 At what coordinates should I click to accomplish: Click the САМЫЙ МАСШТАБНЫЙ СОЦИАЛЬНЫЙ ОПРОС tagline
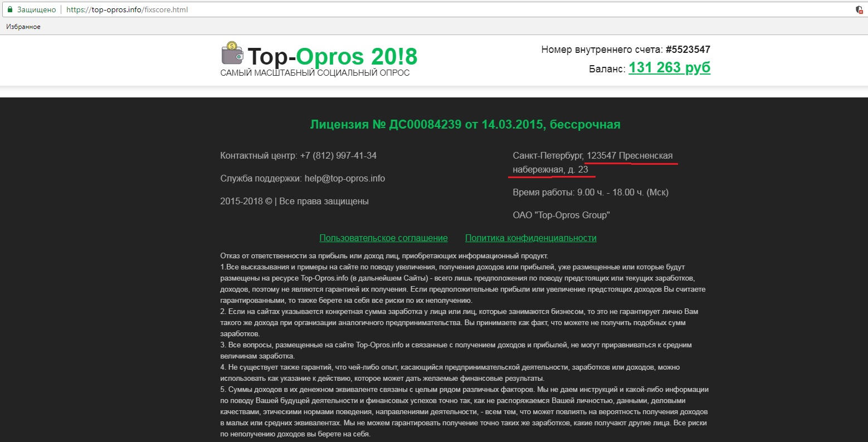point(315,73)
